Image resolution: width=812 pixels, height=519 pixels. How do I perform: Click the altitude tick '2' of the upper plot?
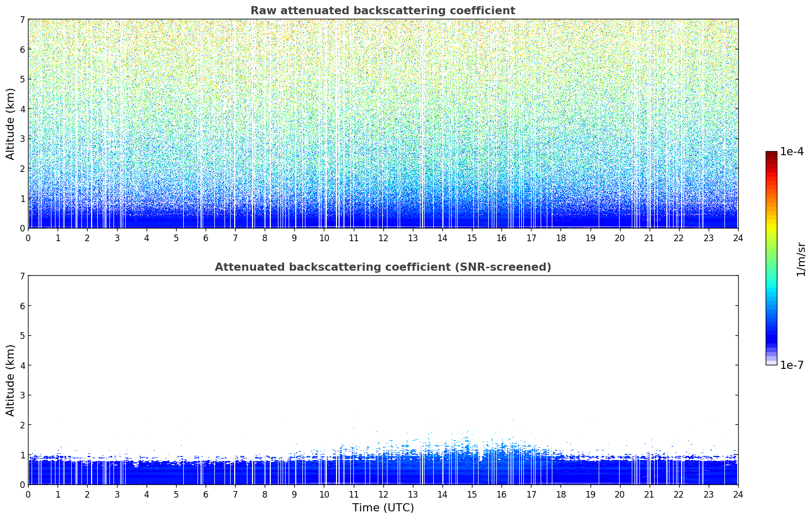pyautogui.click(x=22, y=168)
